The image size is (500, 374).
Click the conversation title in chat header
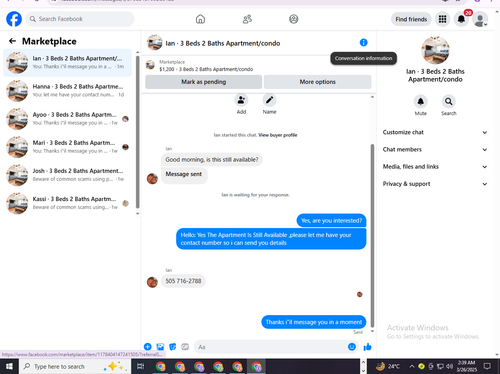[223, 43]
